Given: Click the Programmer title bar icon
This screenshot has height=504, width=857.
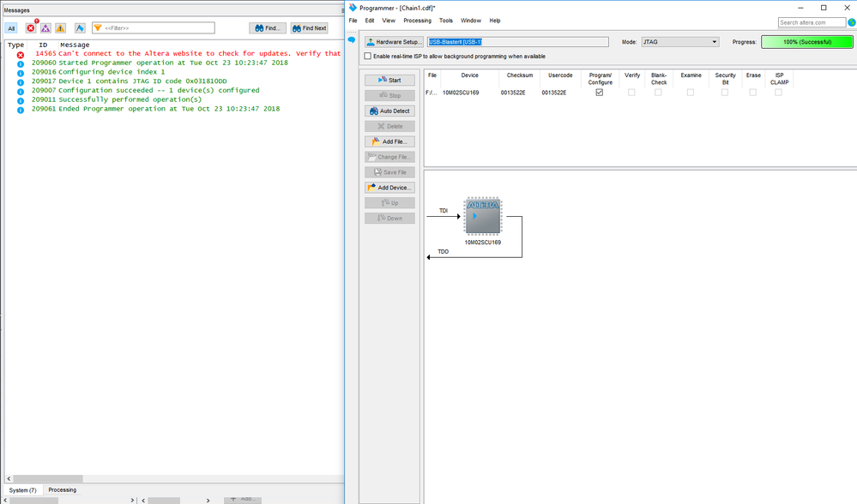Looking at the screenshot, I should coord(353,8).
